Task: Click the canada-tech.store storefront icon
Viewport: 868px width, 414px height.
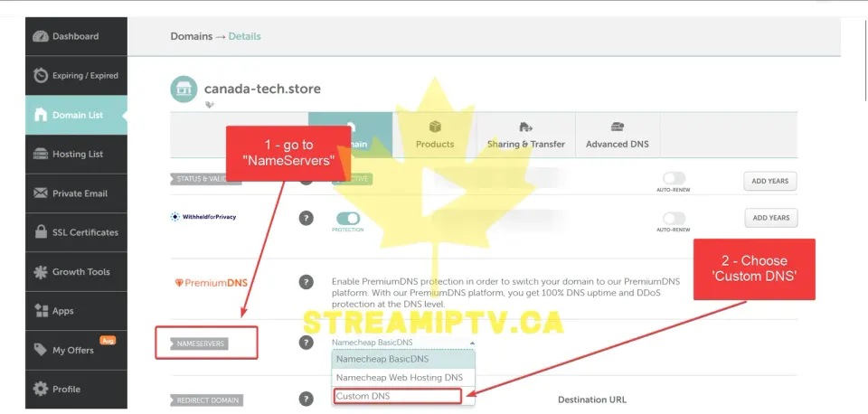Action: pos(184,89)
